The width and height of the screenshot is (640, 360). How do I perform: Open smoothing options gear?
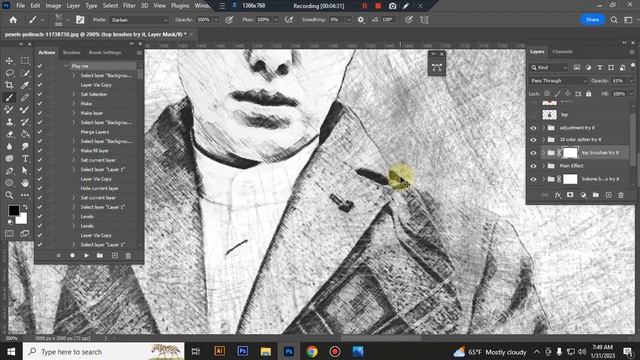[x=361, y=20]
